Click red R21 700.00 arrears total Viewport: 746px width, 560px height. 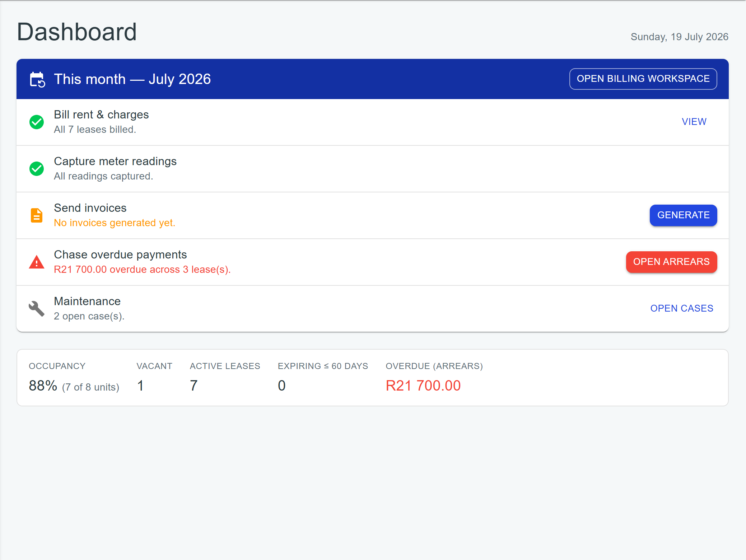click(423, 386)
